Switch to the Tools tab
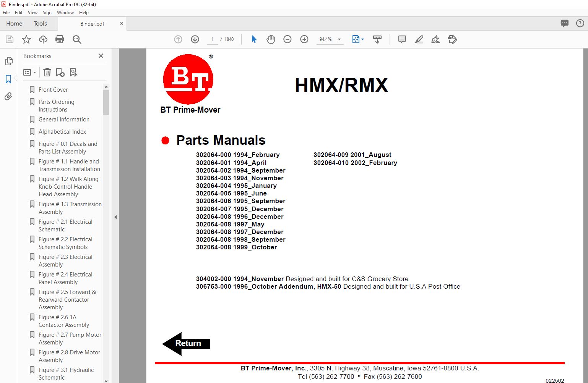The image size is (588, 383). (40, 24)
